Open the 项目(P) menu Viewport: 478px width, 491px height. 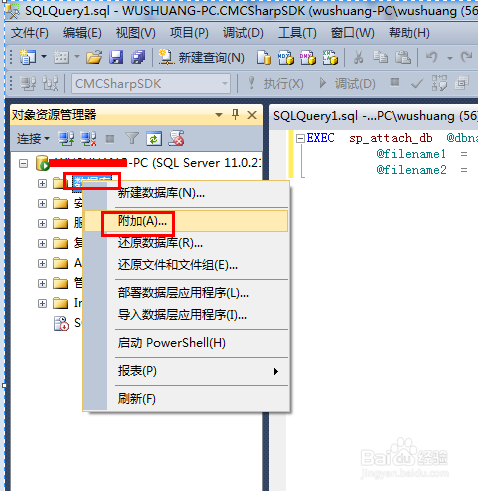click(x=189, y=33)
